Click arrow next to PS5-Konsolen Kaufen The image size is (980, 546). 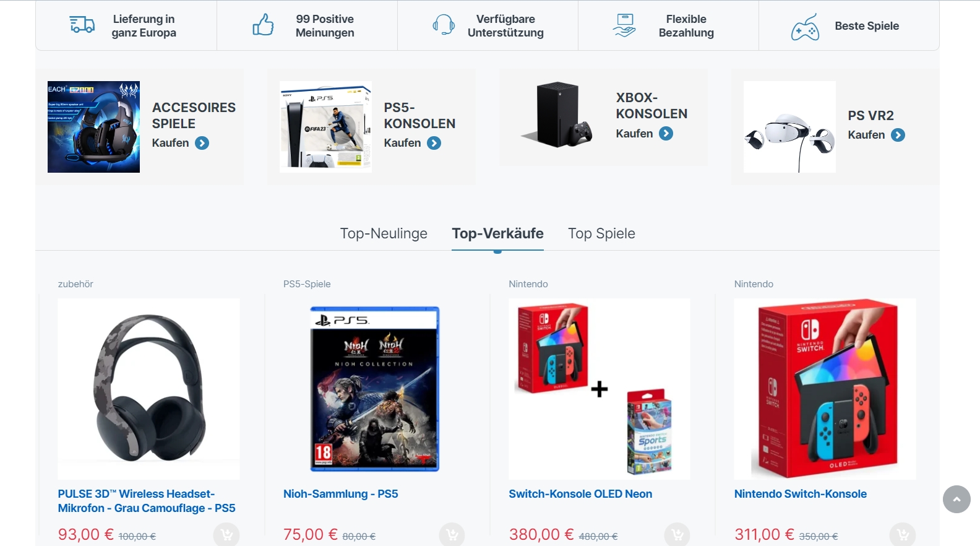click(x=434, y=144)
